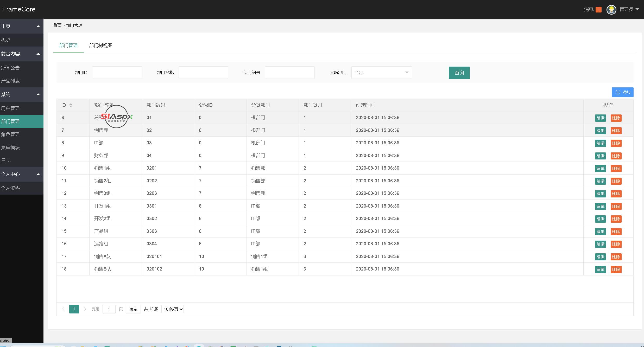Image resolution: width=644 pixels, height=347 pixels.
Task: Edit the department row with ID 6
Action: [x=601, y=118]
